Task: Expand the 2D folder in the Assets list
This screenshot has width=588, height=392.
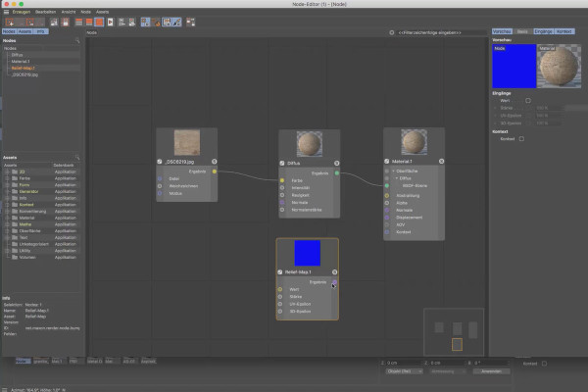Action: point(7,171)
